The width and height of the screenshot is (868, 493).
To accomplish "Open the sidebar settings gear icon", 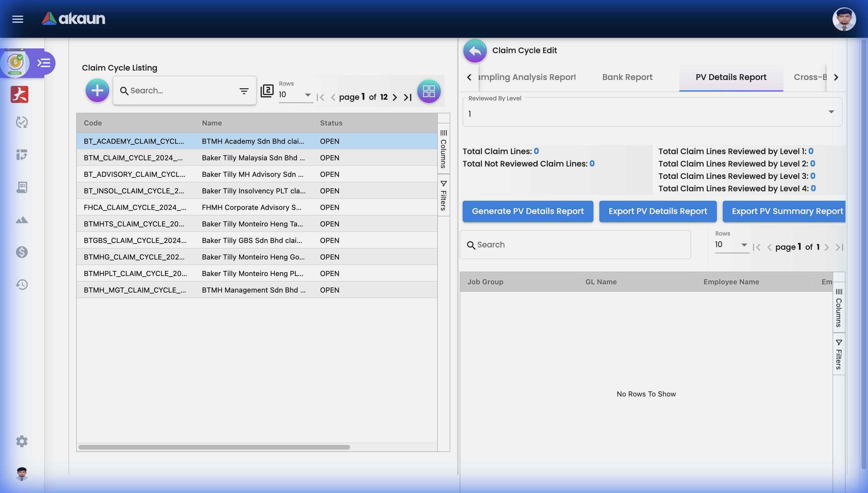I will pos(22,441).
